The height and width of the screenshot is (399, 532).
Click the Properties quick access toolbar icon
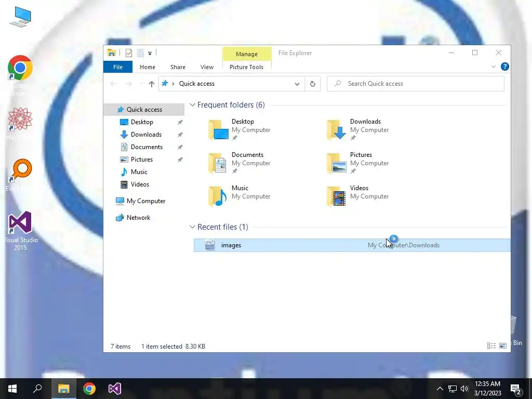[129, 53]
